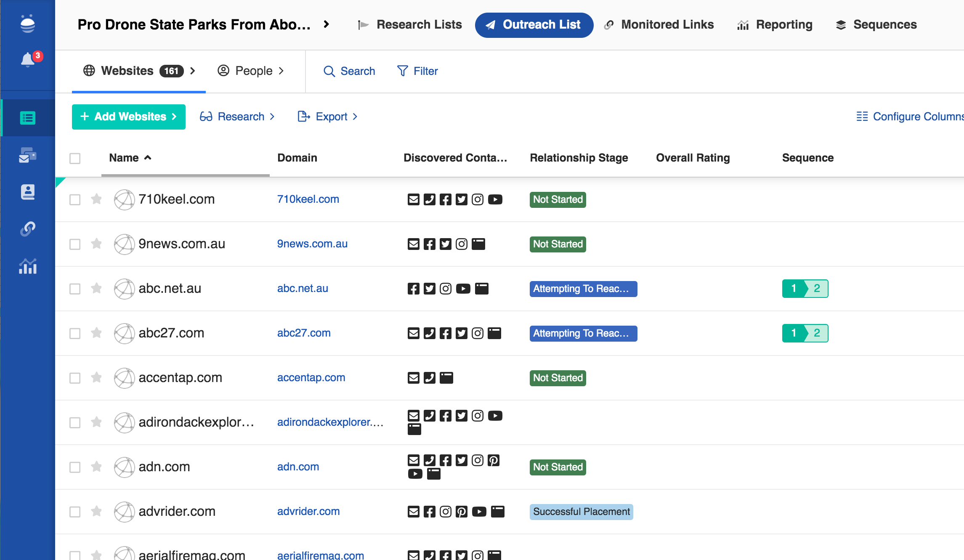
Task: Select the advrider.com row checkbox
Action: [x=75, y=512]
